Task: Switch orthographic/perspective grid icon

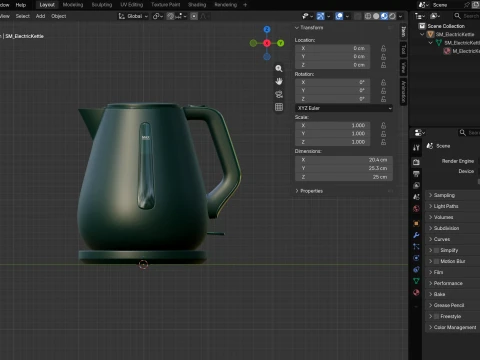Action: pyautogui.click(x=279, y=107)
